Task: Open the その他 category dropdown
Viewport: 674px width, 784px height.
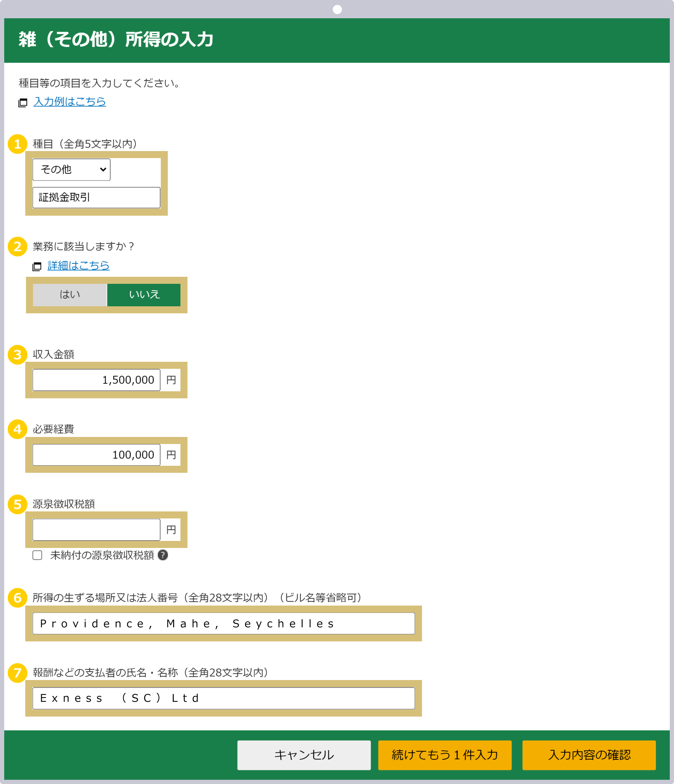Action: [72, 170]
